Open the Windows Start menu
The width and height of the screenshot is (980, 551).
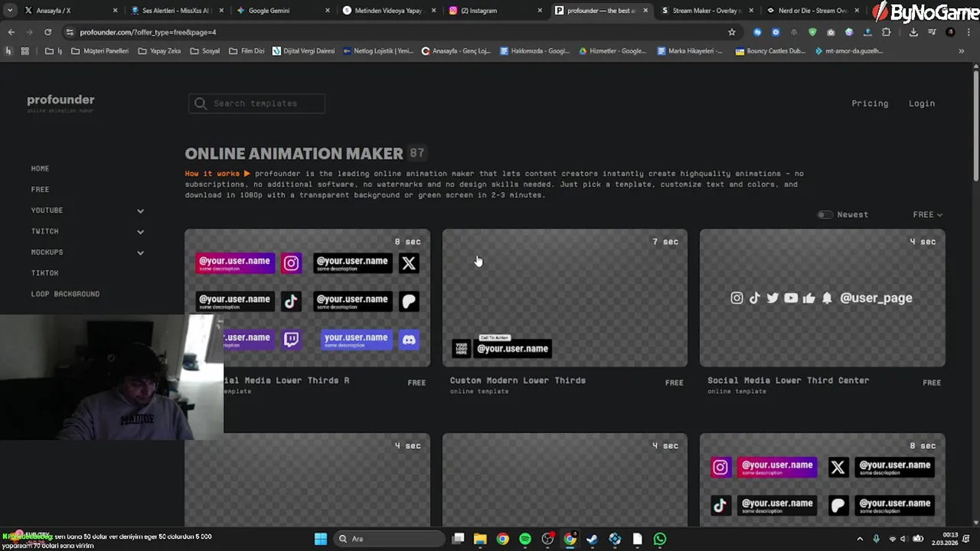click(321, 539)
